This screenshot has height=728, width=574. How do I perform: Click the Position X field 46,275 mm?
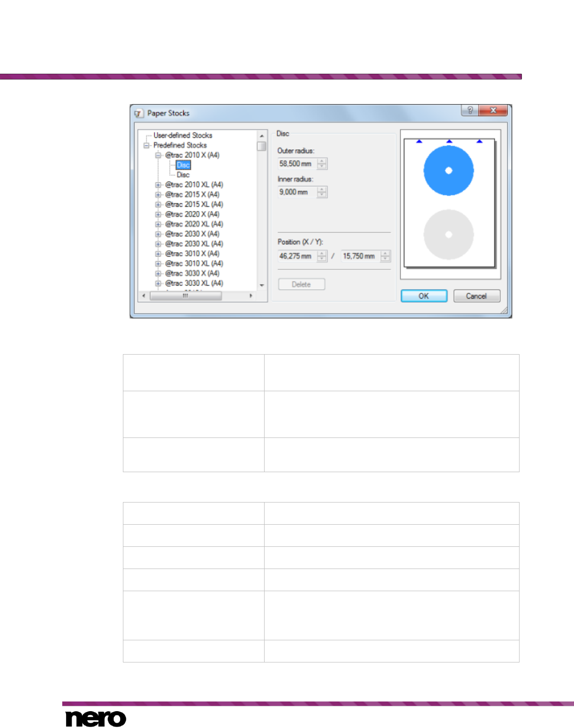point(297,256)
